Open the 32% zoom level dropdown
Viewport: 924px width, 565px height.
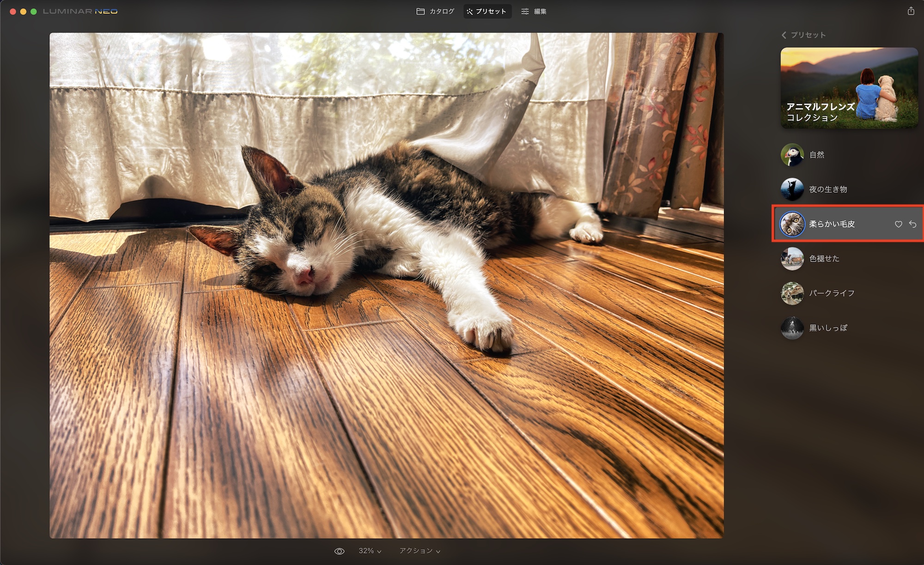pyautogui.click(x=370, y=551)
